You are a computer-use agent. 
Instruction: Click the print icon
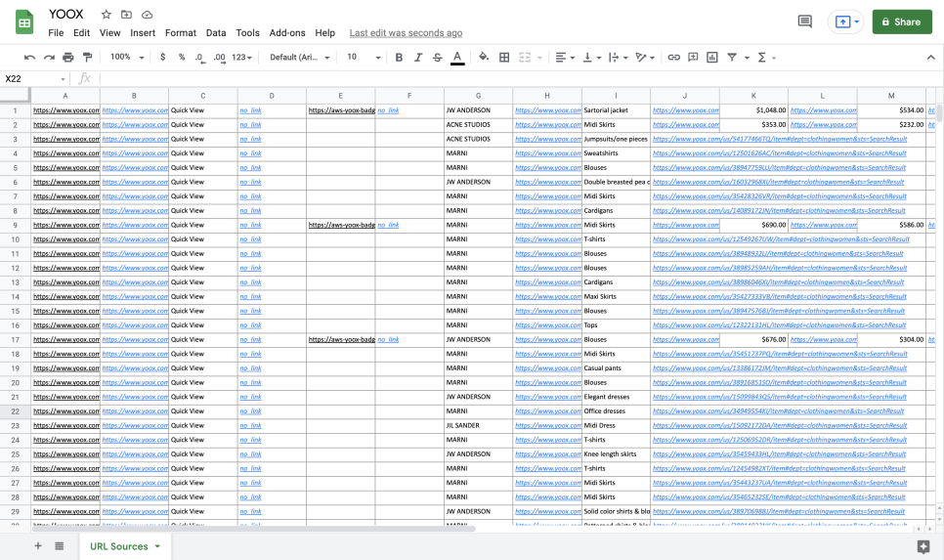pyautogui.click(x=68, y=58)
